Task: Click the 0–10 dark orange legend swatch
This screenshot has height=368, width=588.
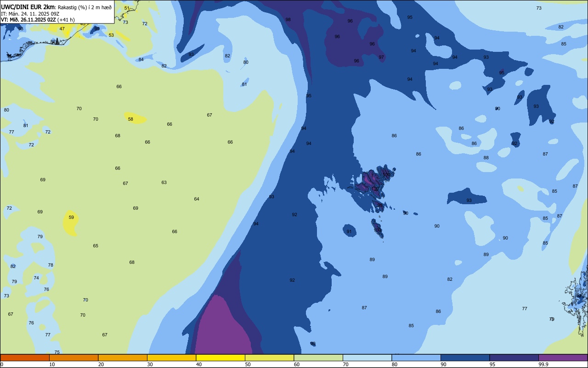Action: tap(25, 357)
